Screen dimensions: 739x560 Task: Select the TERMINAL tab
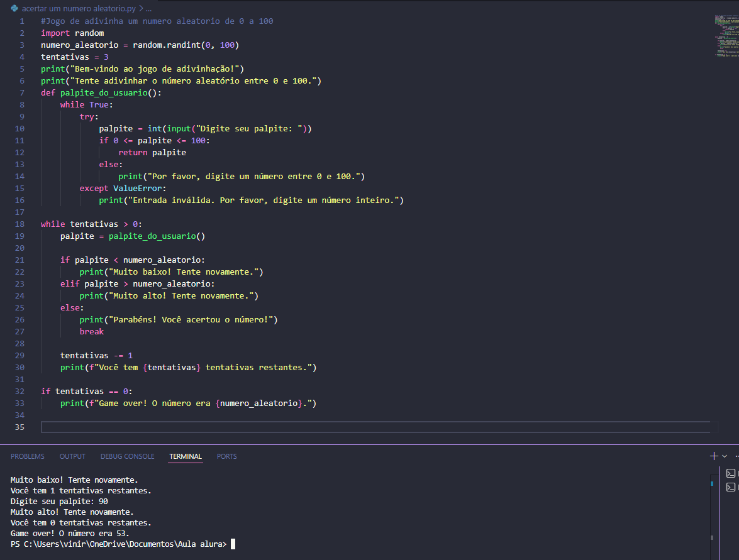tap(186, 456)
